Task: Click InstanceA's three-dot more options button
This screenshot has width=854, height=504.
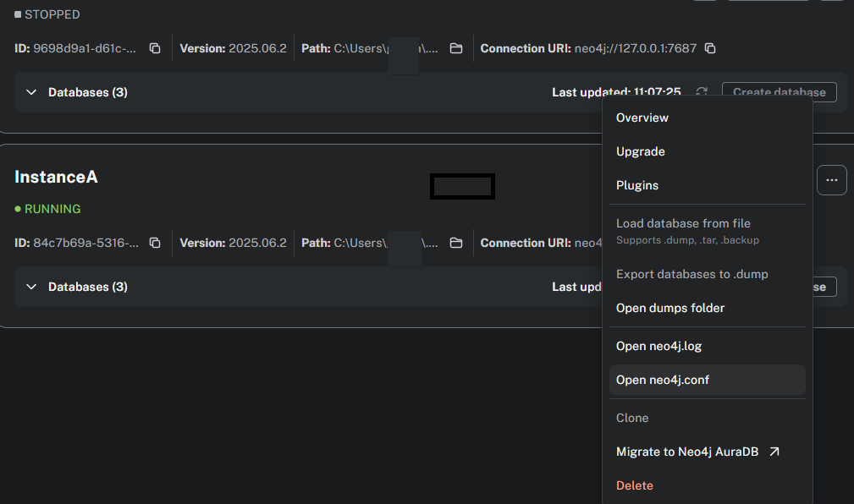Action: coord(832,180)
